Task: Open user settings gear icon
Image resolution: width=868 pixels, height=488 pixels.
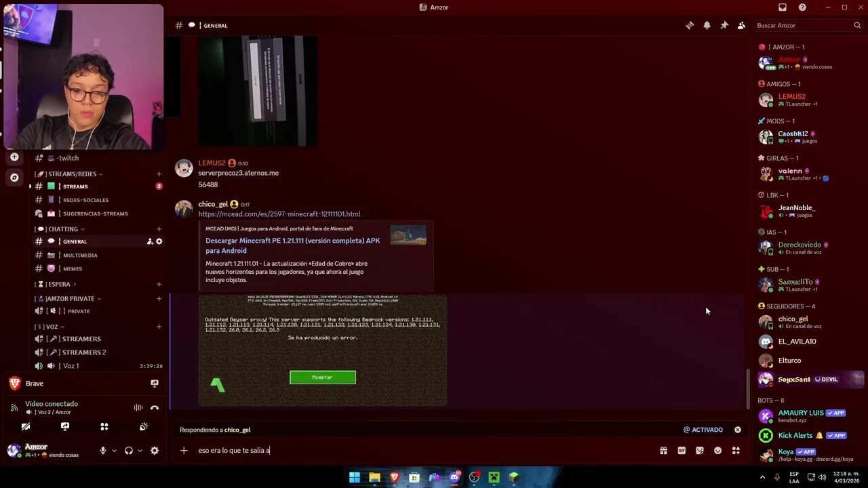Action: click(155, 451)
